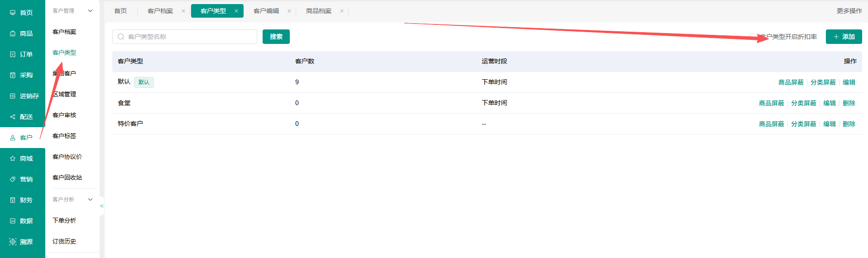Open the 溯源 sidebar module
Image resolution: width=868 pixels, height=258 pixels.
(x=22, y=242)
